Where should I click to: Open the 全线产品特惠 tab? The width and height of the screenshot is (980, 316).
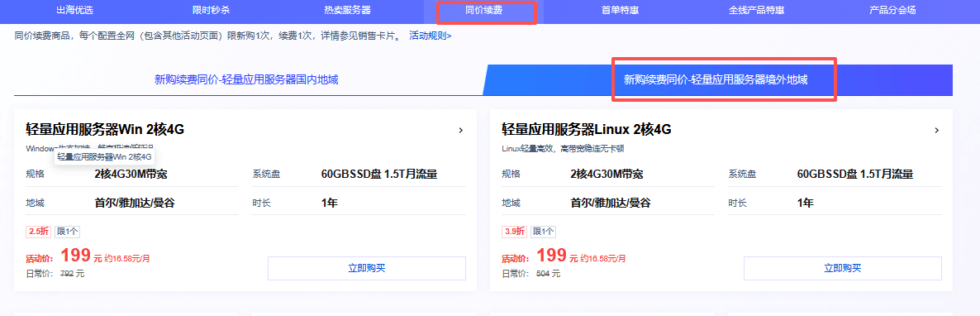(x=757, y=11)
